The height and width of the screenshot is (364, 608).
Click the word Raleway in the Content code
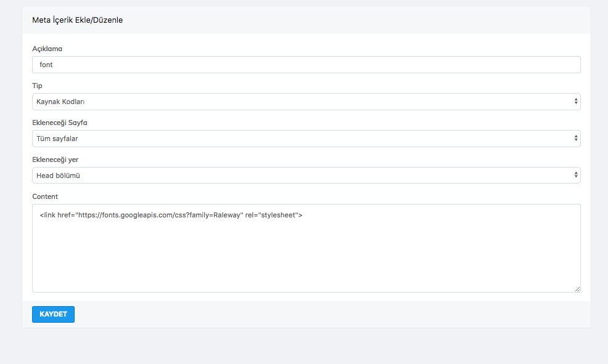tap(226, 216)
